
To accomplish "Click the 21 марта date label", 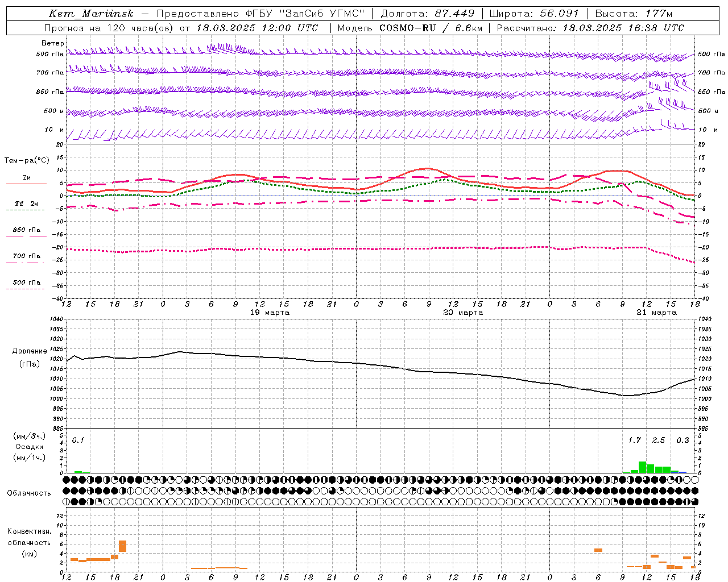I will 656,313.
